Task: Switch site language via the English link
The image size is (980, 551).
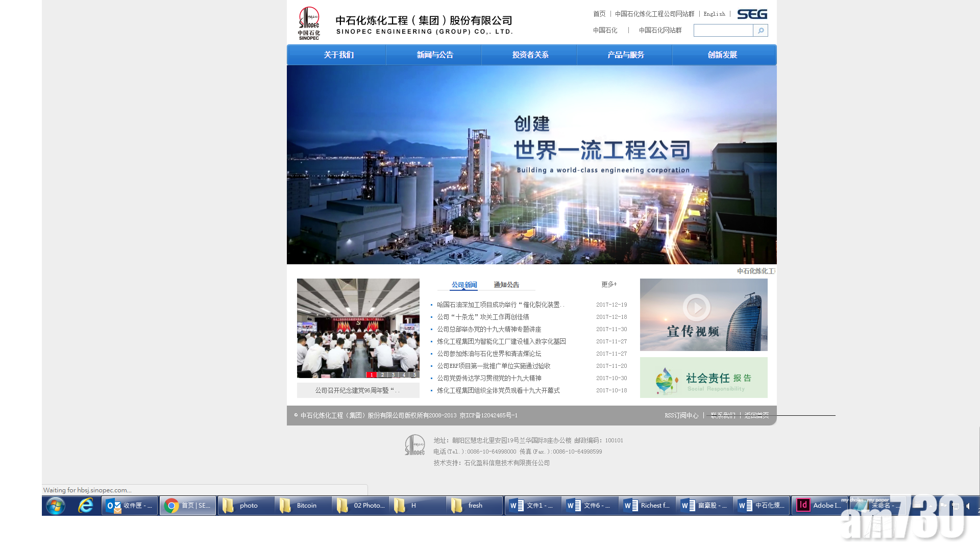Action: click(714, 14)
